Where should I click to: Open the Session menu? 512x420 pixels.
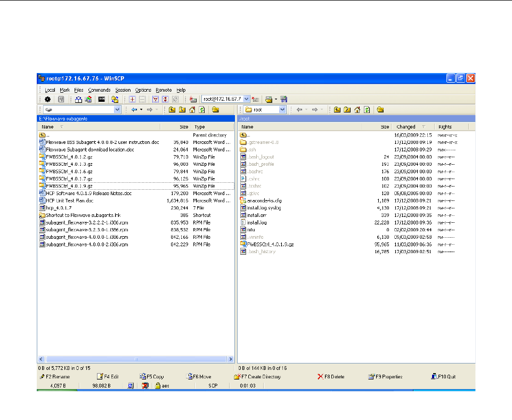click(123, 90)
